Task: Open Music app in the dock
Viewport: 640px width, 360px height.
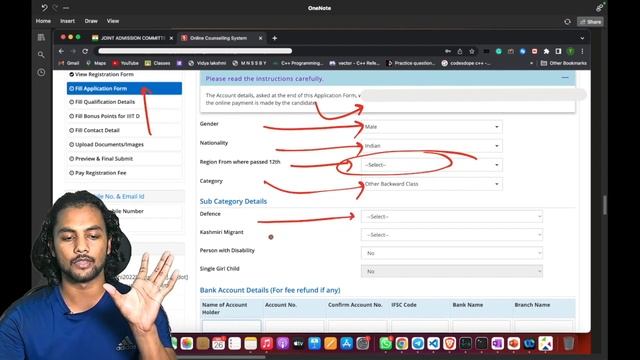Action: (267, 343)
